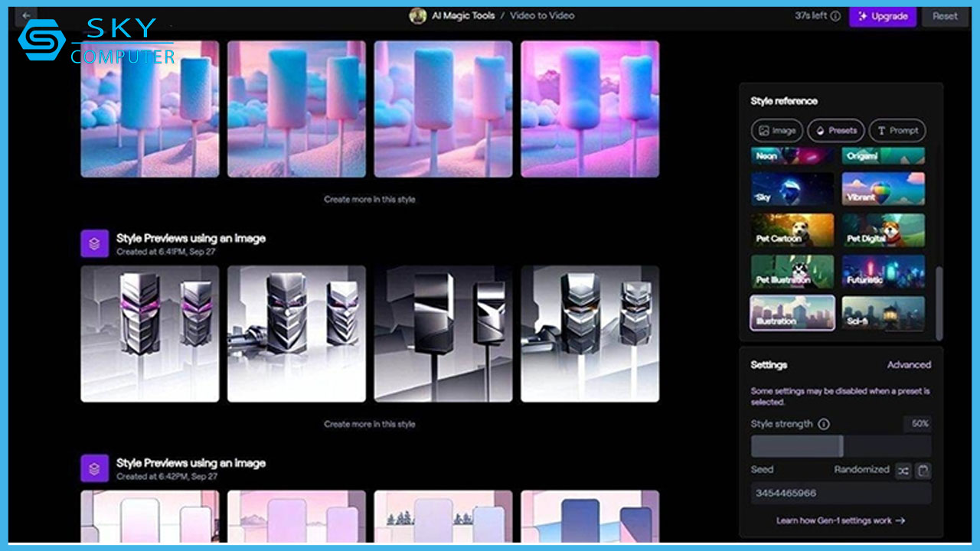Click the Seed number input field
The height and width of the screenshot is (551, 980).
tap(841, 494)
